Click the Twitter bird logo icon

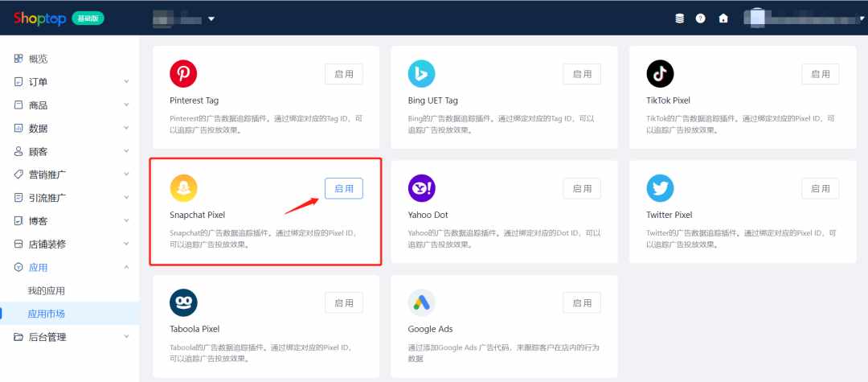click(660, 188)
